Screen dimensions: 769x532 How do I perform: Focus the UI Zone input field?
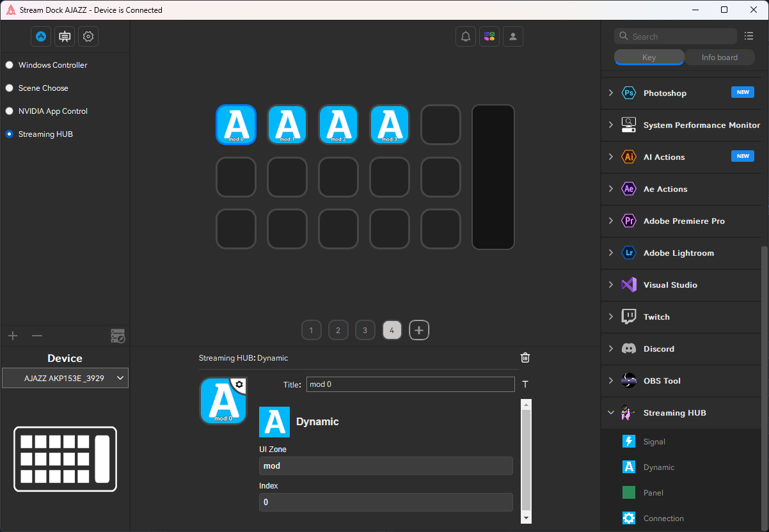pyautogui.click(x=386, y=465)
